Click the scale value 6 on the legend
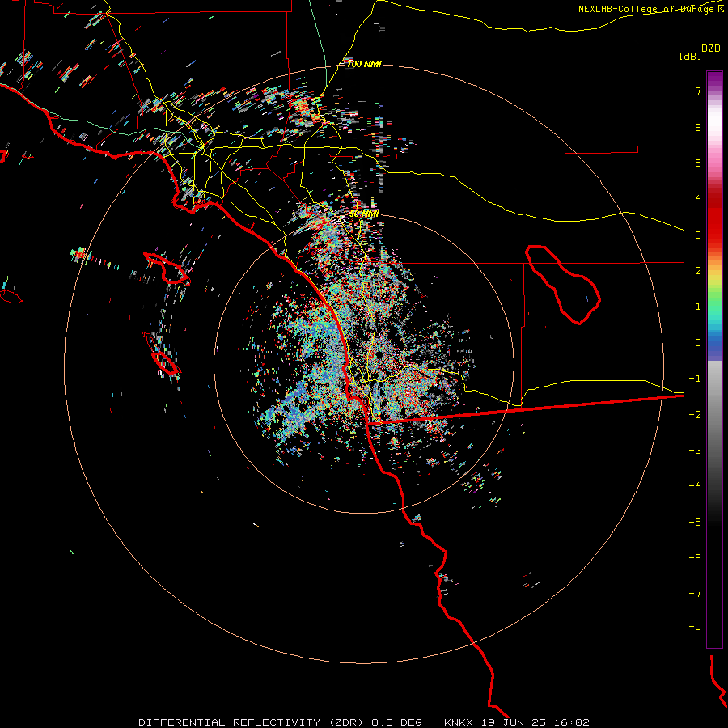Image resolution: width=728 pixels, height=728 pixels. click(x=698, y=127)
